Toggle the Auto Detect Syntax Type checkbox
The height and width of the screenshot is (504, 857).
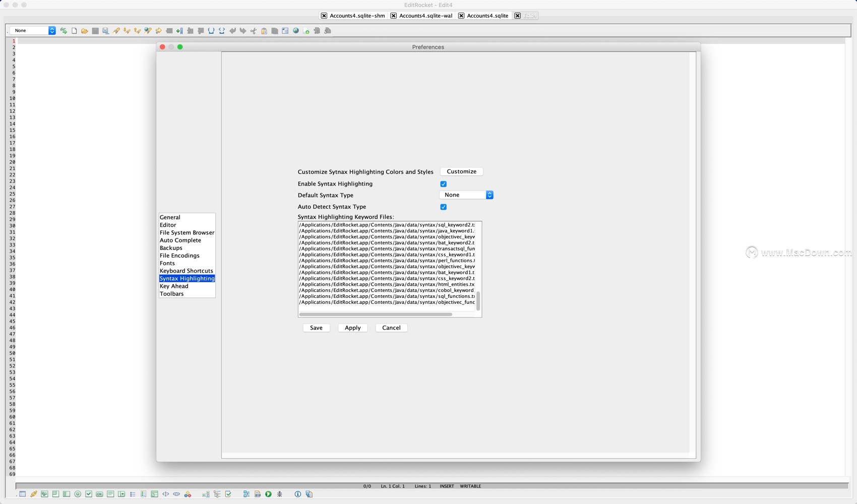tap(443, 207)
